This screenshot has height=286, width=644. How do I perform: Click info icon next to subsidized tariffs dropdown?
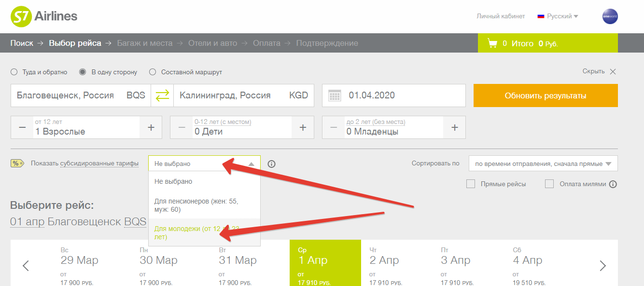[x=271, y=164]
